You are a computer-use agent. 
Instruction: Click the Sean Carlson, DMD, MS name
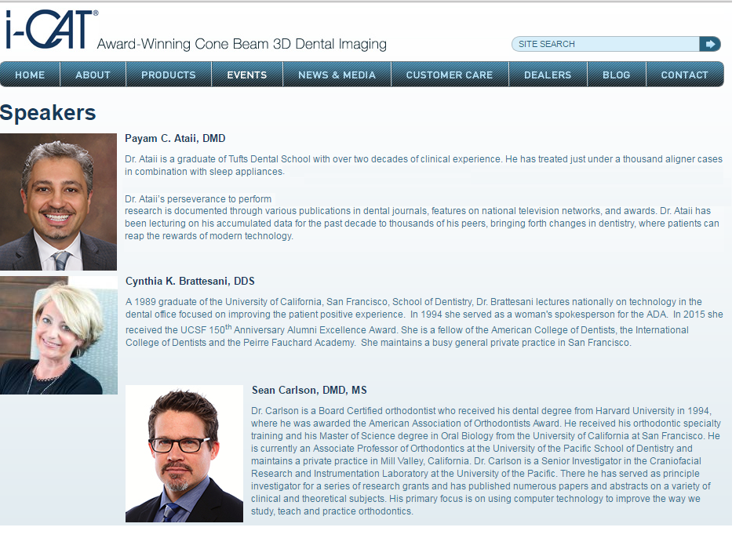tap(309, 391)
